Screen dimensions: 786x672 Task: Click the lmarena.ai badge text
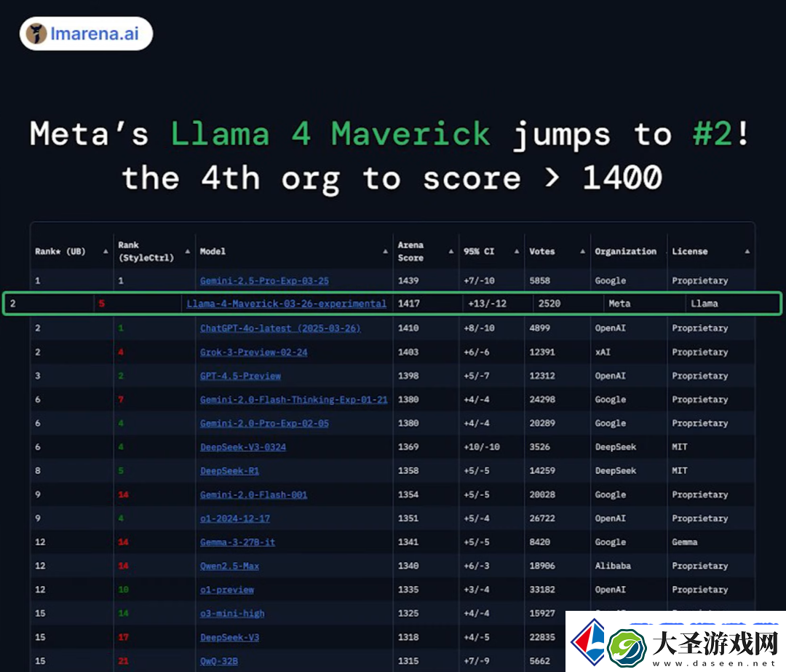click(x=94, y=33)
